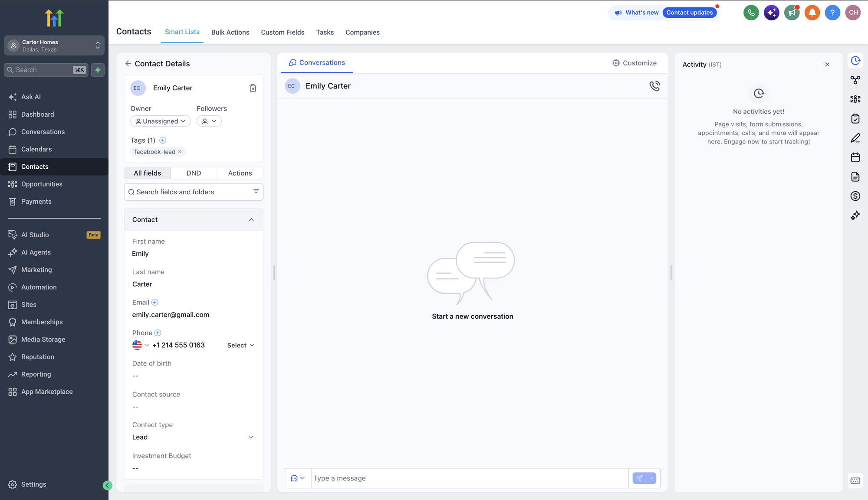Open the documents file icon in right rail

click(x=855, y=176)
